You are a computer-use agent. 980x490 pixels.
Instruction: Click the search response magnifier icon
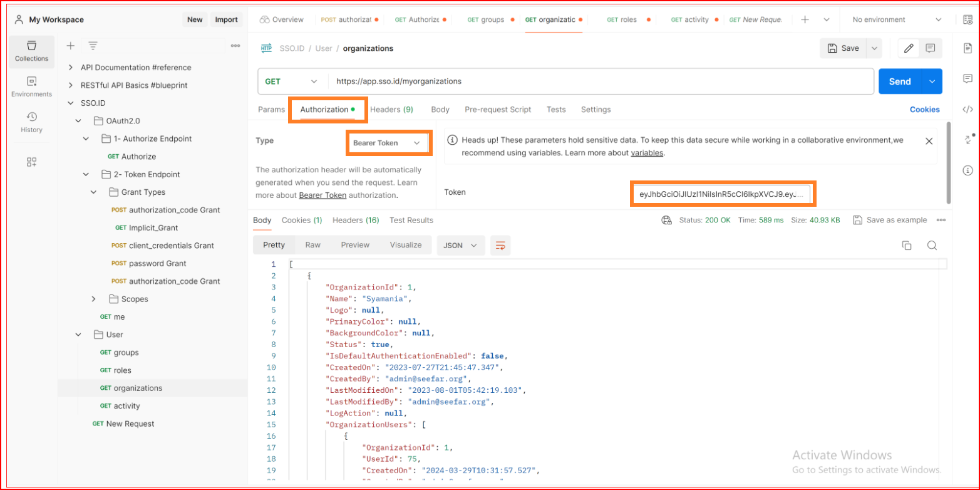pyautogui.click(x=932, y=245)
